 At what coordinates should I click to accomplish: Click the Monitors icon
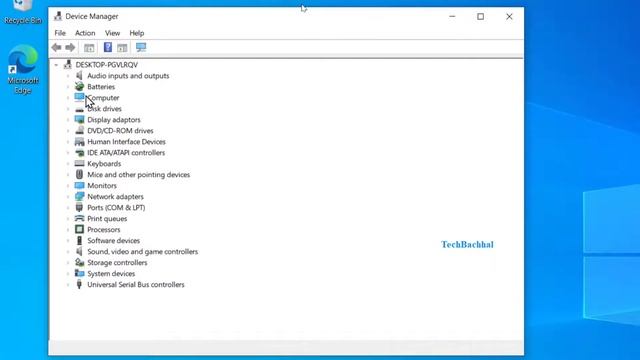(x=79, y=186)
